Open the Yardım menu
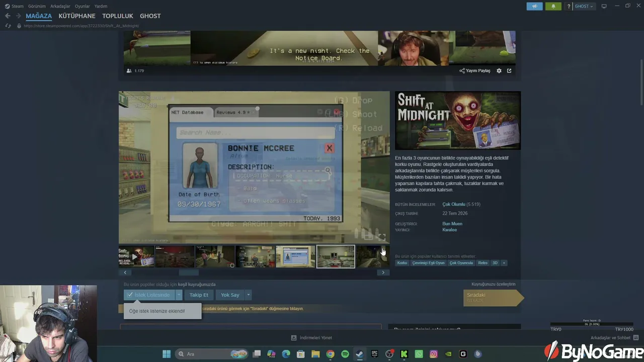644x362 pixels. [101, 6]
